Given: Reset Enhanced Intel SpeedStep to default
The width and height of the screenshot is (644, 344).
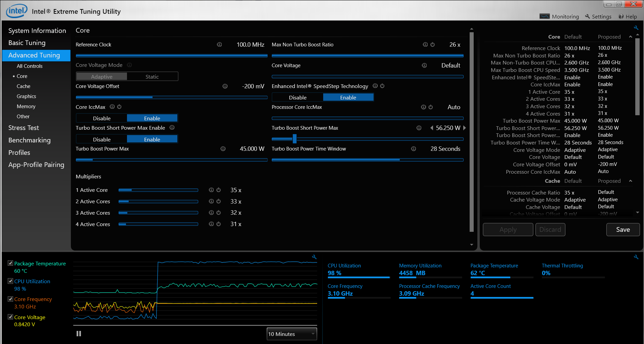Looking at the screenshot, I should pyautogui.click(x=382, y=86).
